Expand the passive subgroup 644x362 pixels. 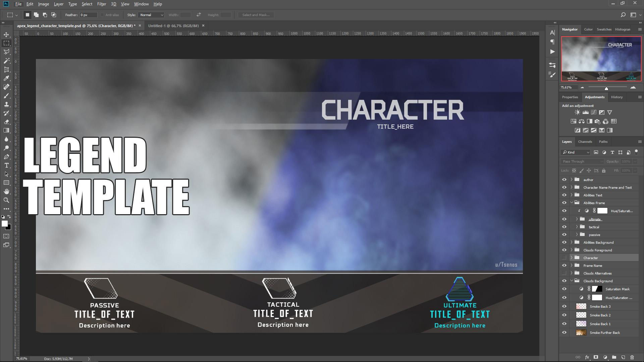pyautogui.click(x=577, y=235)
